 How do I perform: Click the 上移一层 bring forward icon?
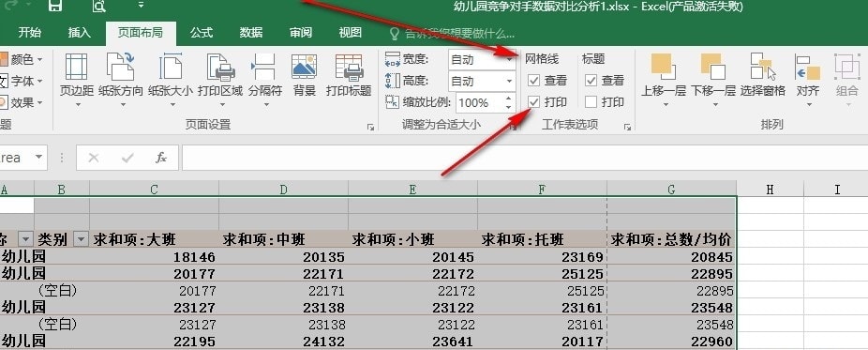(x=663, y=67)
